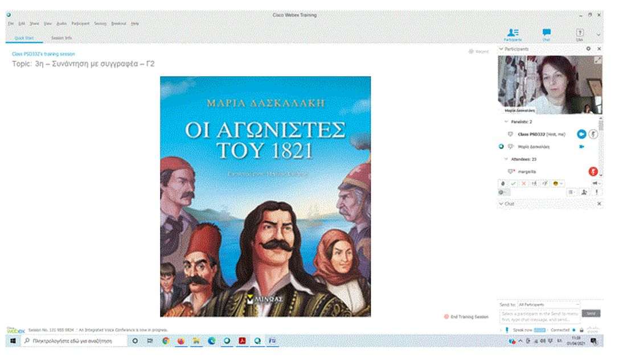Open Task View on taskbar

150,341
